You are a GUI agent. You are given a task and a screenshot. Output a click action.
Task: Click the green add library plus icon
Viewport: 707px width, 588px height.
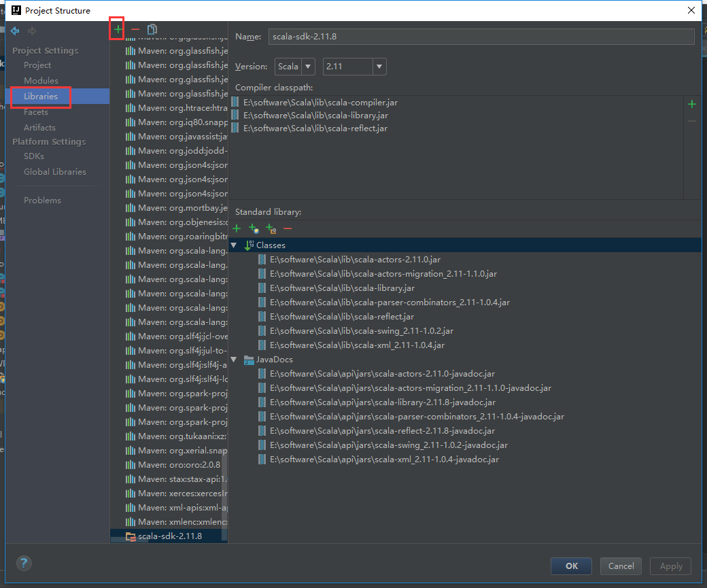click(x=118, y=29)
